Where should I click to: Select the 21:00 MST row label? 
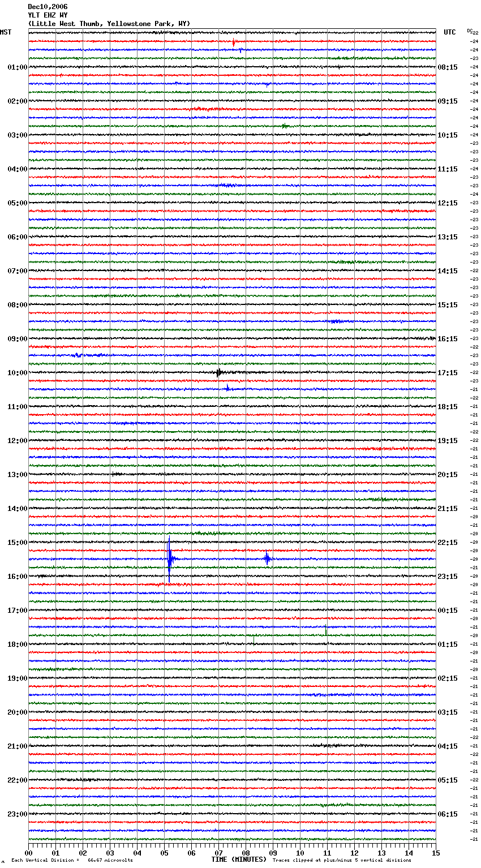[x=18, y=746]
